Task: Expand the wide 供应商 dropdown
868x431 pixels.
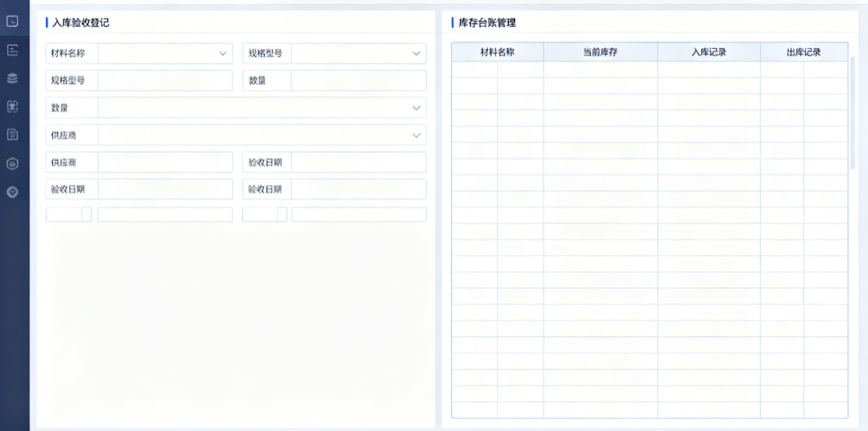Action: click(262, 135)
